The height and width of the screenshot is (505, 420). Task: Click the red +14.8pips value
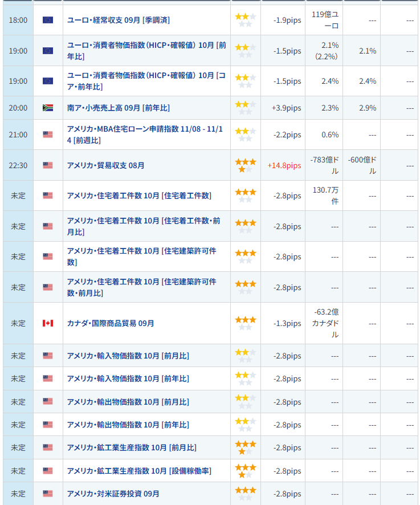(x=284, y=165)
